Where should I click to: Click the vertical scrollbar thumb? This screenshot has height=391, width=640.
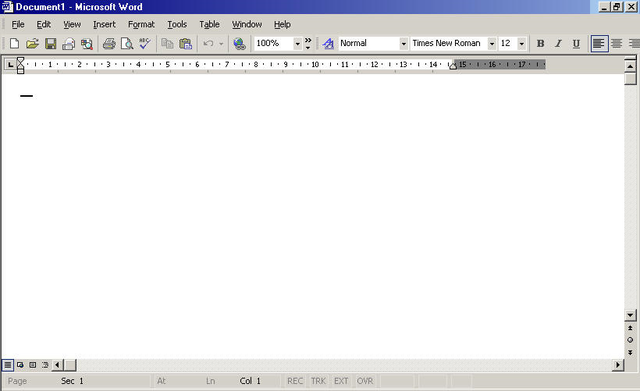pos(630,78)
